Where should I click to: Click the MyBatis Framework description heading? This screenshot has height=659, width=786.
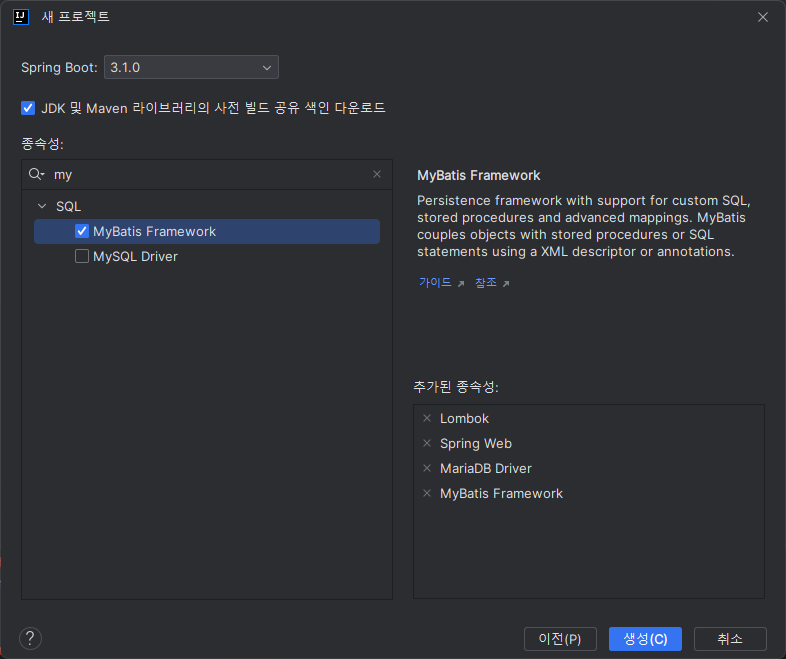click(x=479, y=175)
